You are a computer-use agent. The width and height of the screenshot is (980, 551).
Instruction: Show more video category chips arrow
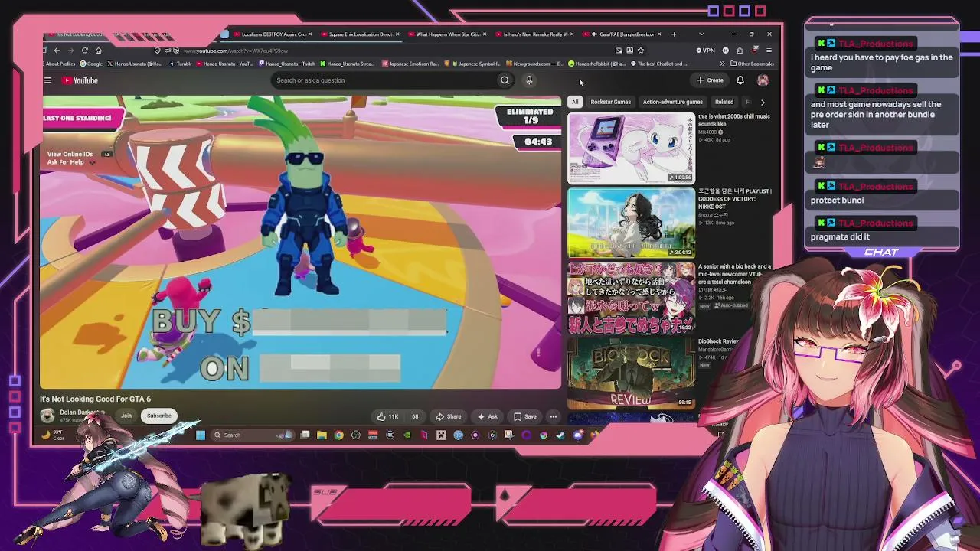click(763, 102)
